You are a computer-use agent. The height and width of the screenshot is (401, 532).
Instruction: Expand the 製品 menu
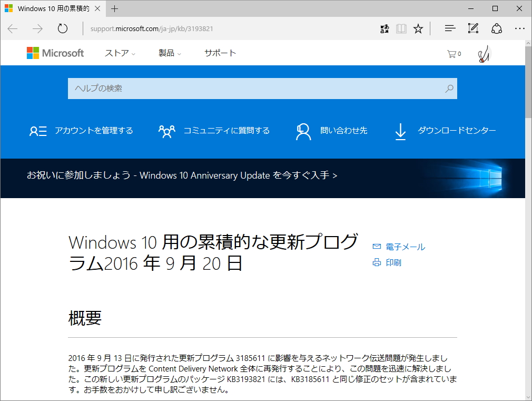170,53
